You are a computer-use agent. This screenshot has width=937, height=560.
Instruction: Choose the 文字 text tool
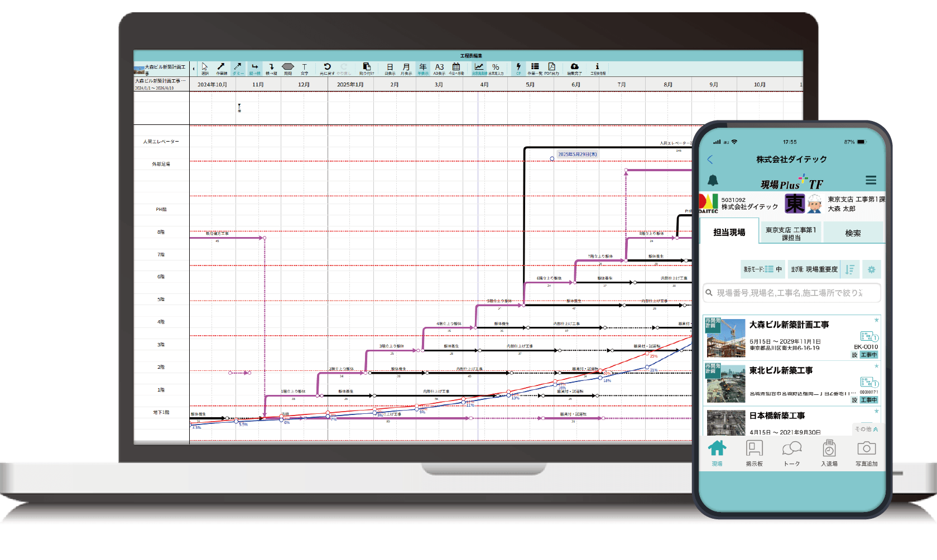point(305,69)
